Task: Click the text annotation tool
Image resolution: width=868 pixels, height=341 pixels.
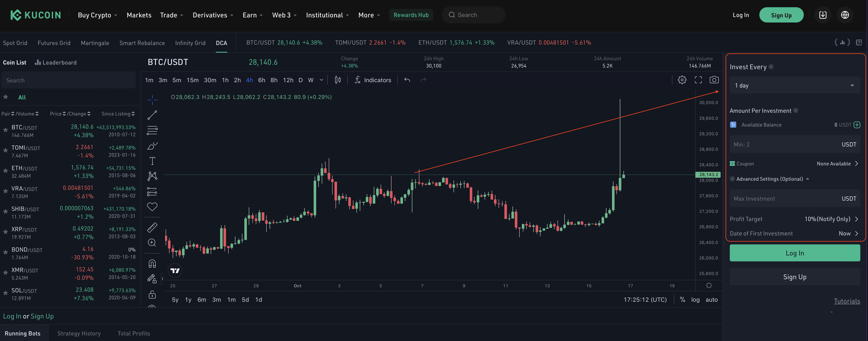Action: click(x=152, y=161)
